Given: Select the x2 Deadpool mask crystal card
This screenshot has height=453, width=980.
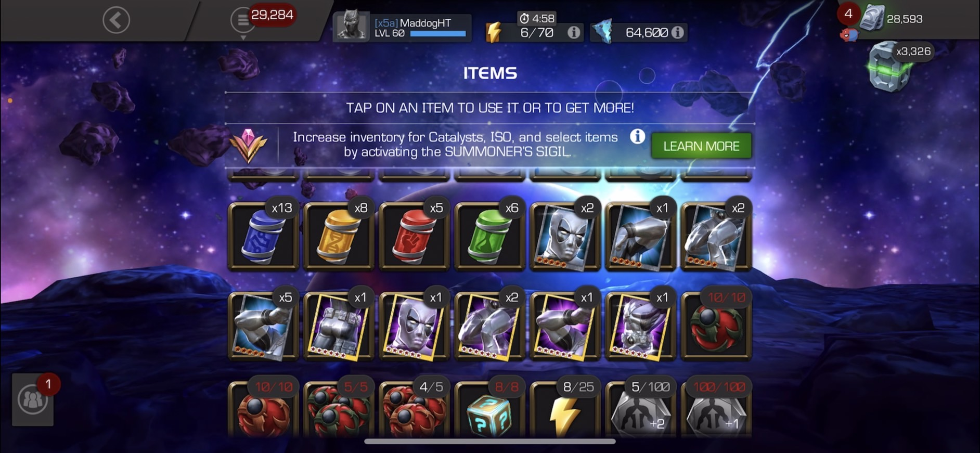Looking at the screenshot, I should (x=565, y=236).
